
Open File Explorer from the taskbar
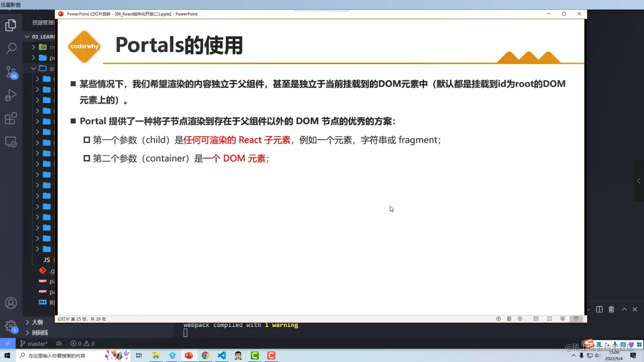(x=156, y=355)
